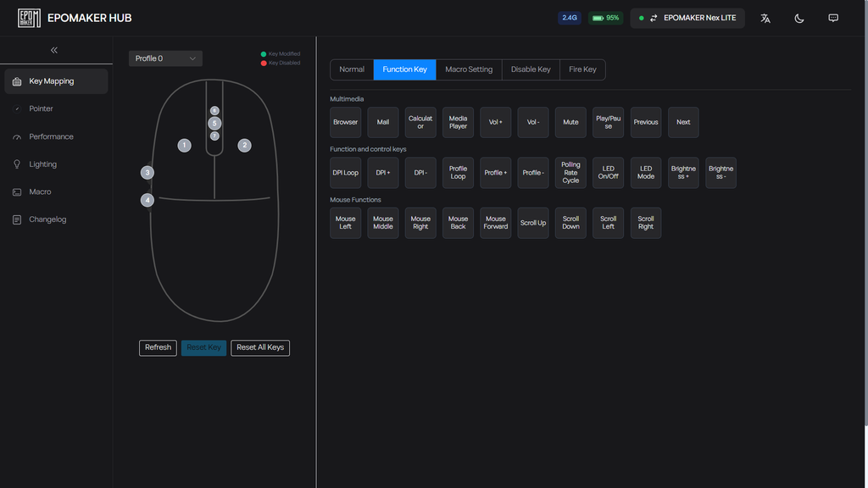Assign the Media Player function
This screenshot has height=488, width=868.
(458, 122)
